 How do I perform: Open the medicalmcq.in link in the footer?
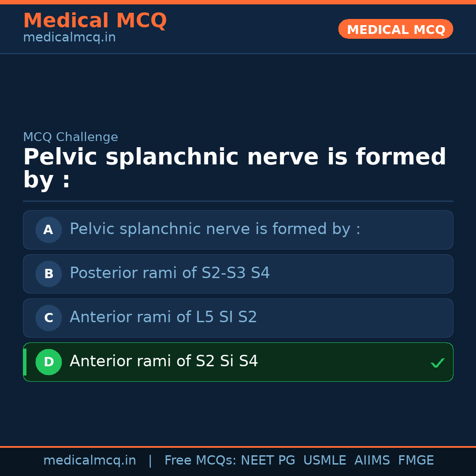(89, 461)
